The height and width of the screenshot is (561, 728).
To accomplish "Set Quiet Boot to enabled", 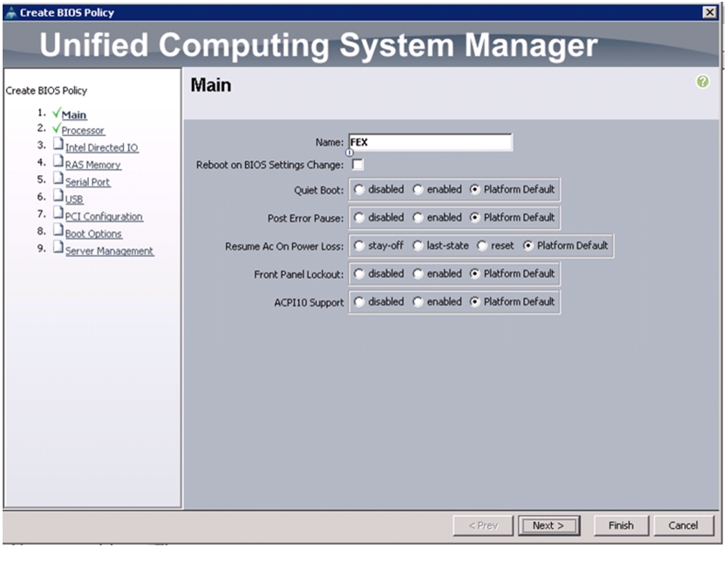I will point(418,189).
